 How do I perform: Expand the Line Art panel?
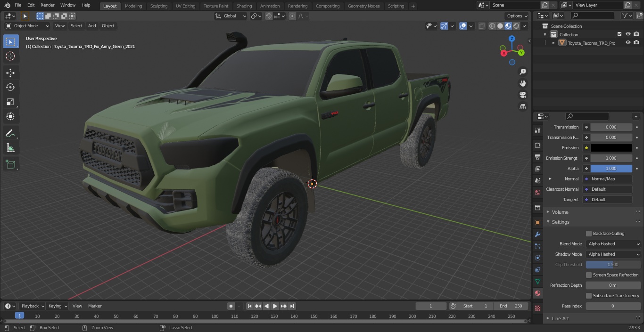[560, 318]
